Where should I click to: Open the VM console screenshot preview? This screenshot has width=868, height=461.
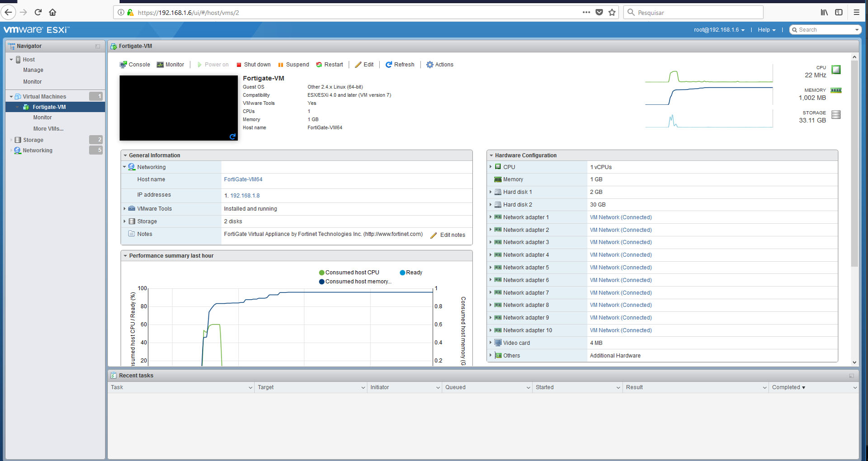(x=179, y=108)
